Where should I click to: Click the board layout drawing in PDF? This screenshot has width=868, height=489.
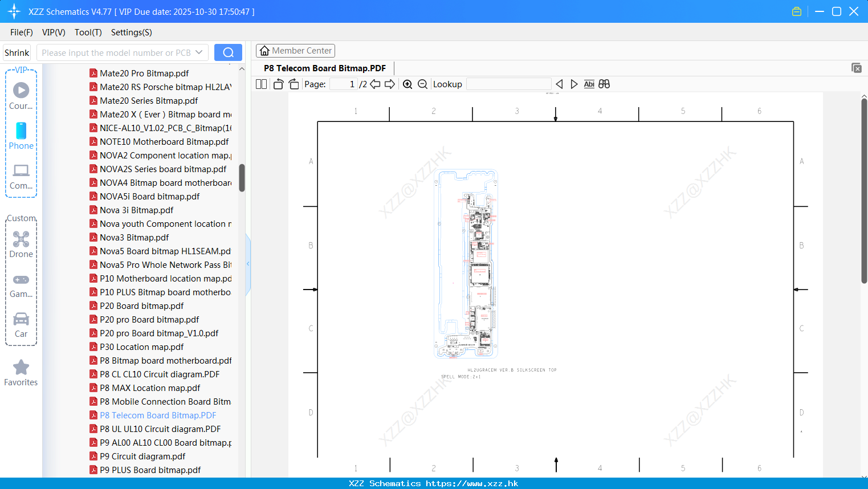(x=466, y=263)
